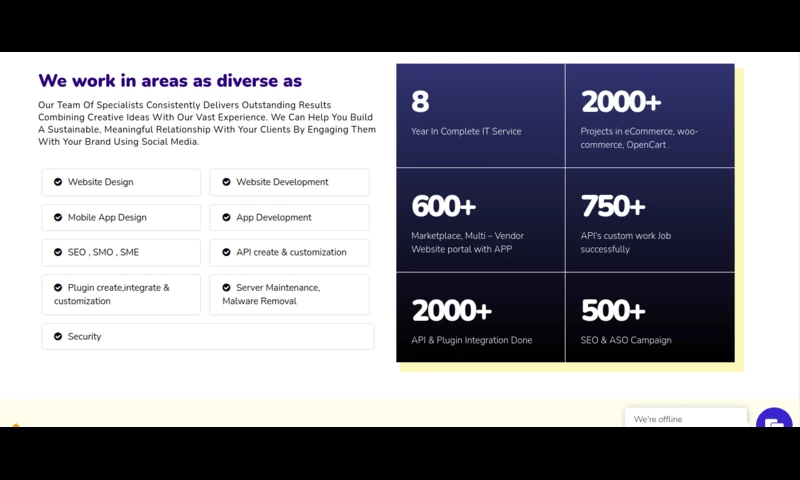Click the "Malware Removal" service text
Image resolution: width=800 pixels, height=480 pixels.
[x=259, y=301]
